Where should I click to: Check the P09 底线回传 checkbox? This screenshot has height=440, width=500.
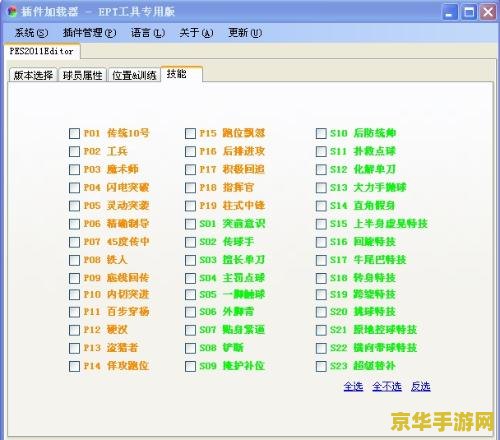74,278
